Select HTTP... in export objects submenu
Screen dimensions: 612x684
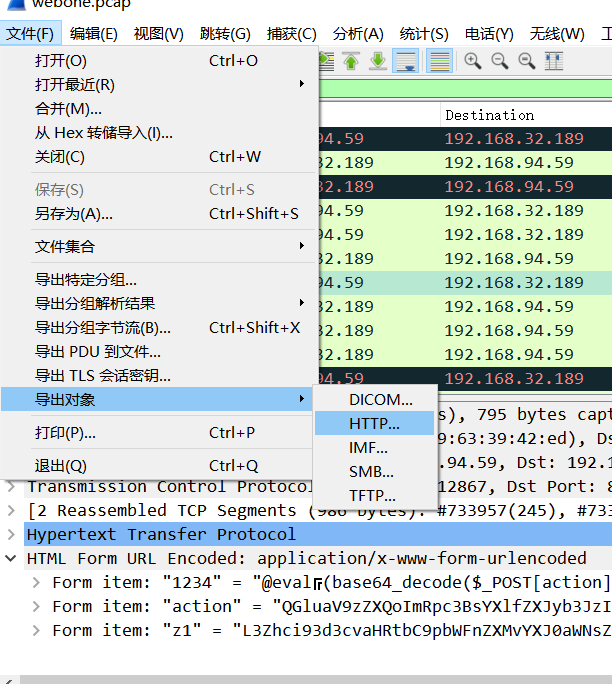coord(375,423)
